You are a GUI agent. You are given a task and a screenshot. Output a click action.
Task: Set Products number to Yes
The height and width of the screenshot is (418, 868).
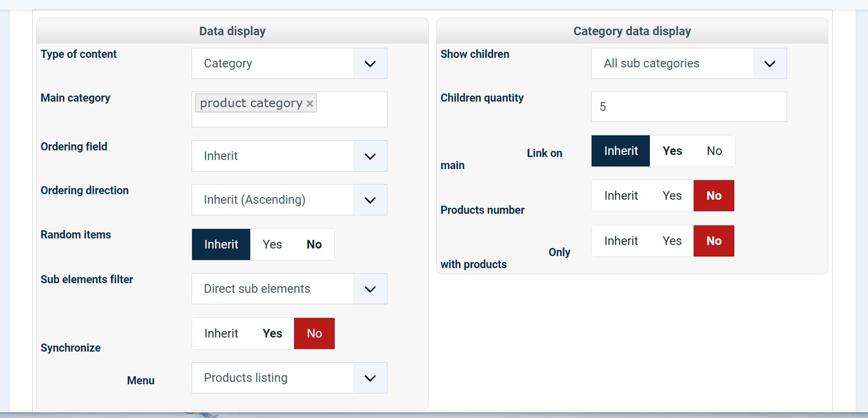point(672,196)
